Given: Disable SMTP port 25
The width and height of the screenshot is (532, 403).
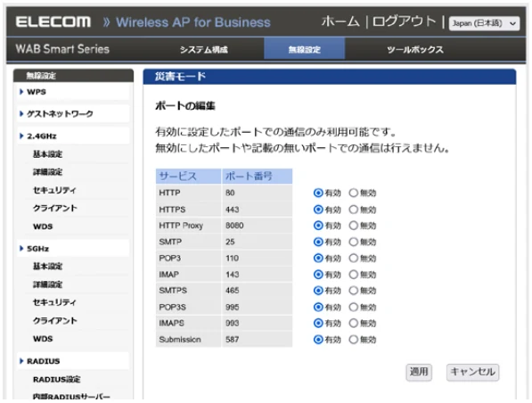Looking at the screenshot, I should (354, 242).
